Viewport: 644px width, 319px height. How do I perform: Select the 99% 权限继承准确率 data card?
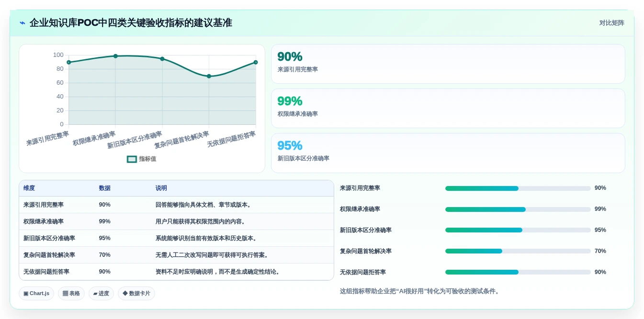448,109
